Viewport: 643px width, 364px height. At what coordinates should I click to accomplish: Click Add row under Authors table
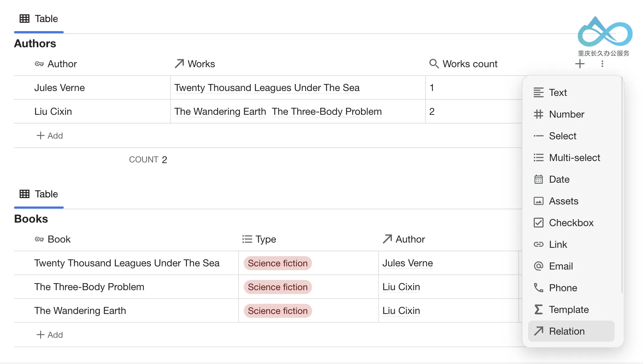tap(50, 135)
